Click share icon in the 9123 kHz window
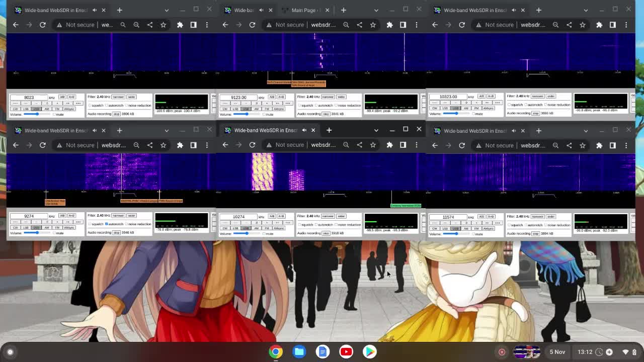The image size is (644, 362). pos(359,25)
